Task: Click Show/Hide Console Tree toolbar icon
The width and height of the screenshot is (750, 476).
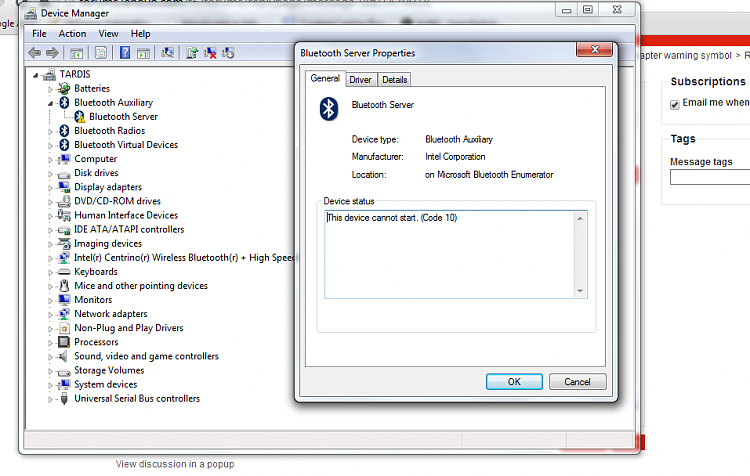Action: pos(77,53)
